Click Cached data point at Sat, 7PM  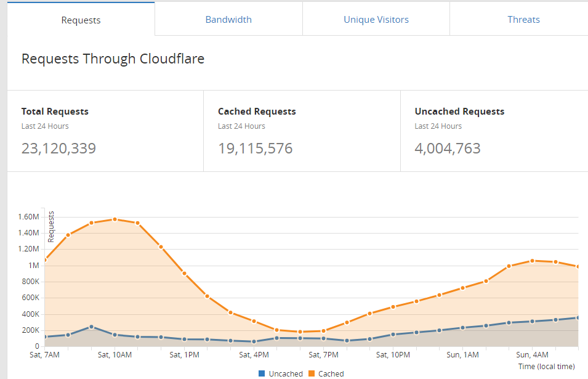click(324, 331)
